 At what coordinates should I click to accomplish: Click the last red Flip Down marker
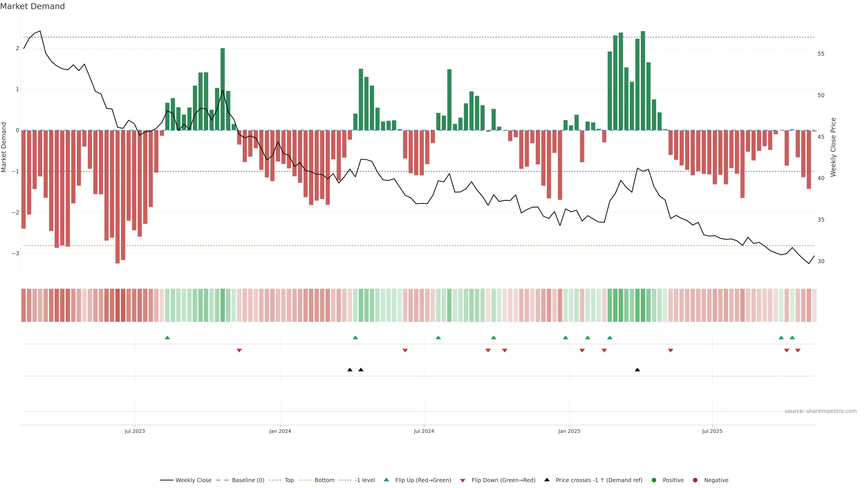[x=797, y=351]
